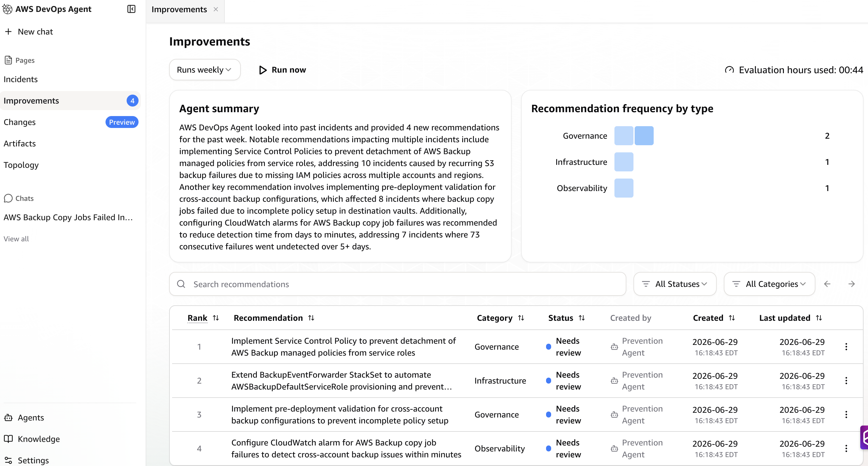Click the Search recommendations field

coord(398,284)
